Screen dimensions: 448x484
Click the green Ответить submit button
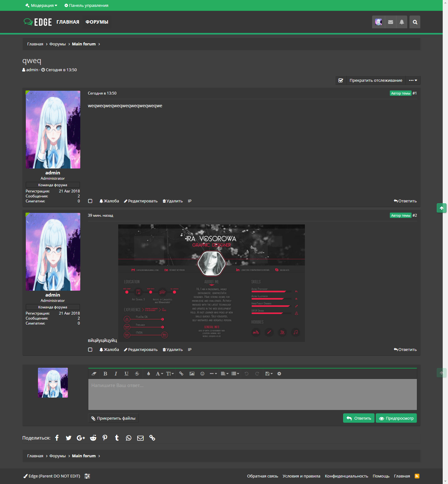[x=359, y=418]
